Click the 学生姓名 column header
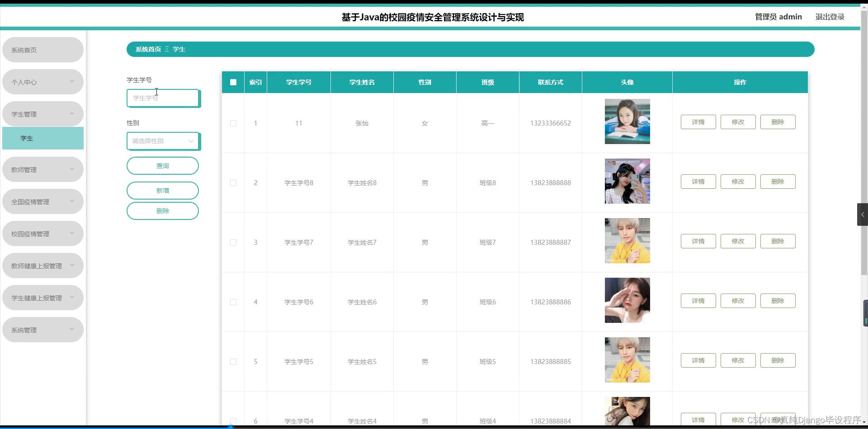This screenshot has height=429, width=868. 362,82
